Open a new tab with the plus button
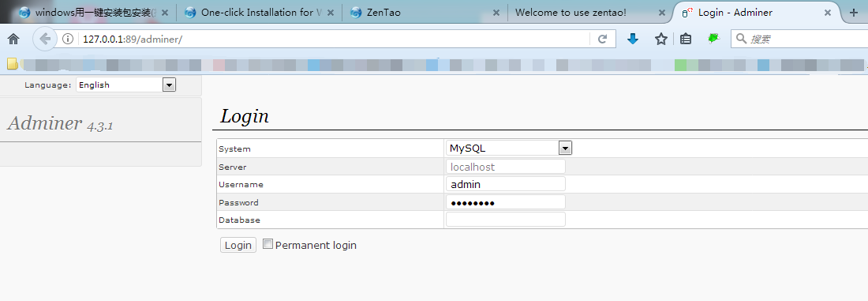 point(853,12)
